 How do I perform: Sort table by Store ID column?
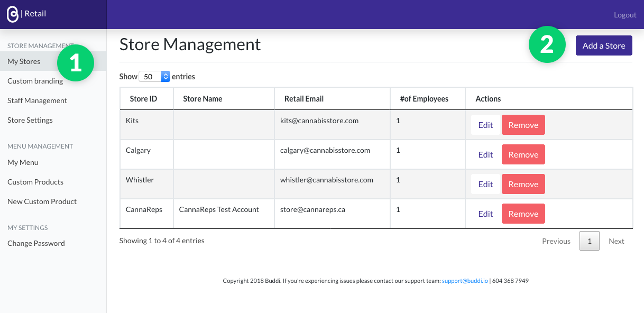[143, 99]
